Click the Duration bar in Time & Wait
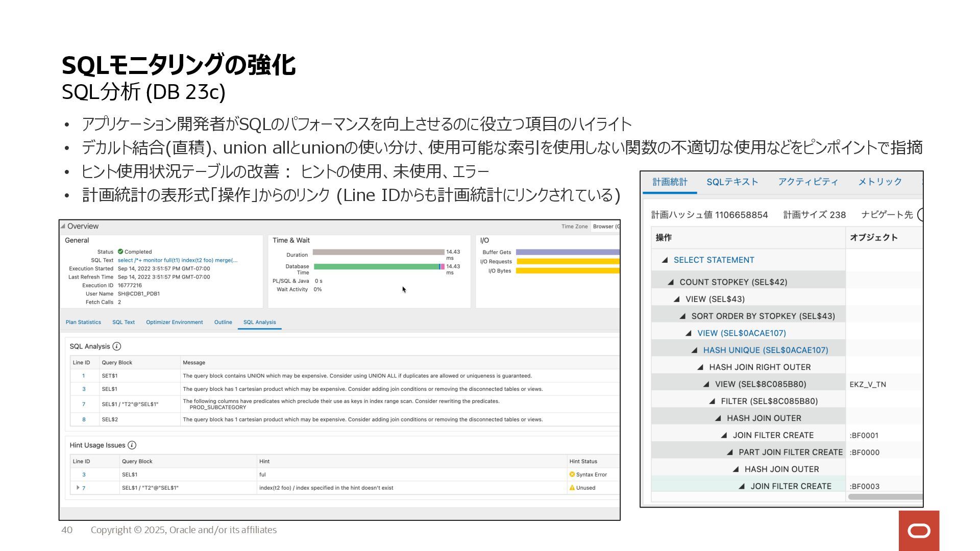The height and width of the screenshot is (551, 980). (x=378, y=252)
